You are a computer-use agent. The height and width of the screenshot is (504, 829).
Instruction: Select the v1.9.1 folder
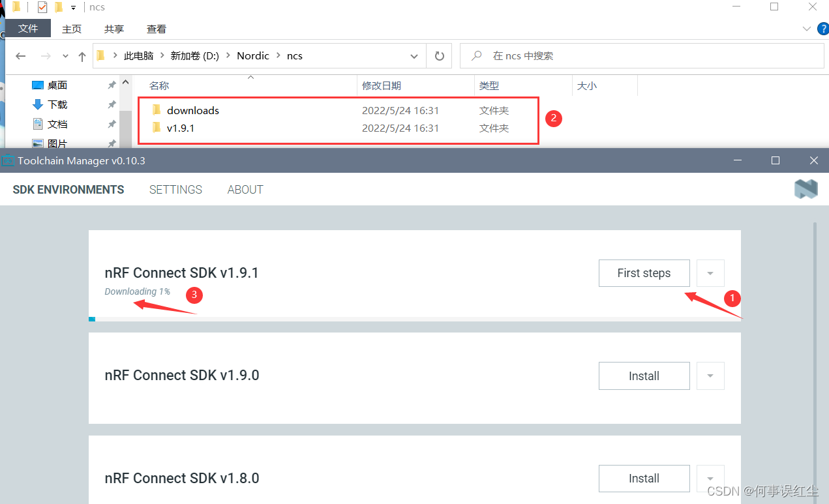[180, 128]
